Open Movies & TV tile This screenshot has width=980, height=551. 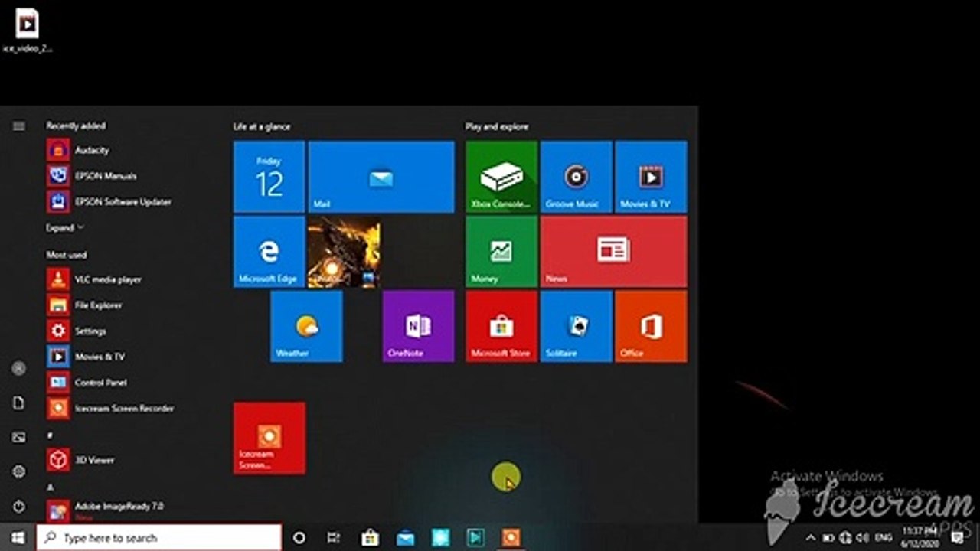(651, 177)
